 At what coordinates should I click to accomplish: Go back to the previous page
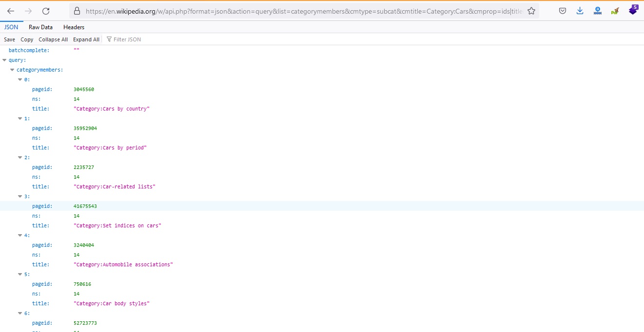11,11
